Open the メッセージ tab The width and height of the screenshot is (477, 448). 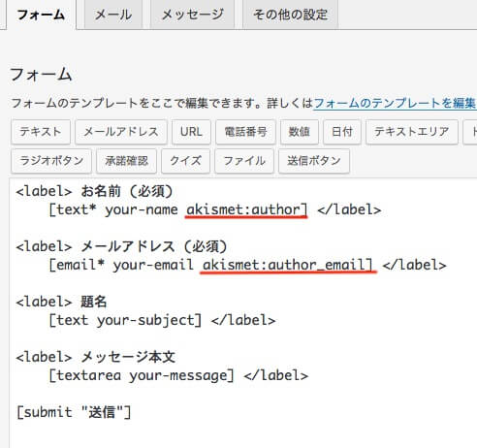coord(193,15)
